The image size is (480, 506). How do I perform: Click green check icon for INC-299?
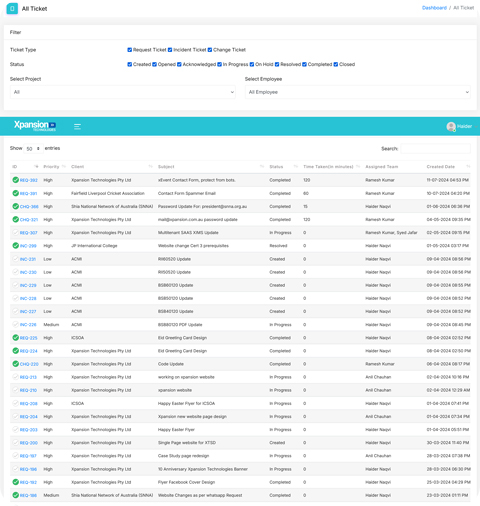(x=15, y=246)
